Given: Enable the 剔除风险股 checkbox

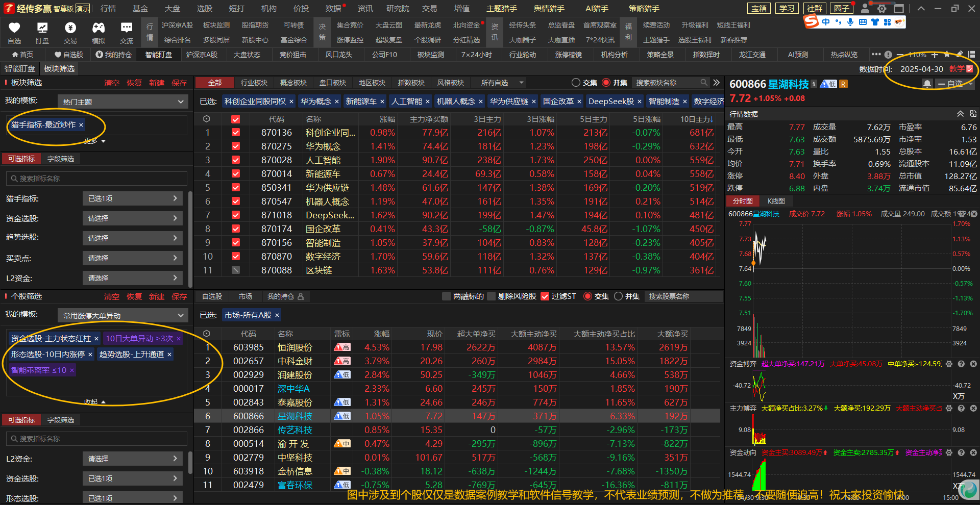Looking at the screenshot, I should coord(492,296).
